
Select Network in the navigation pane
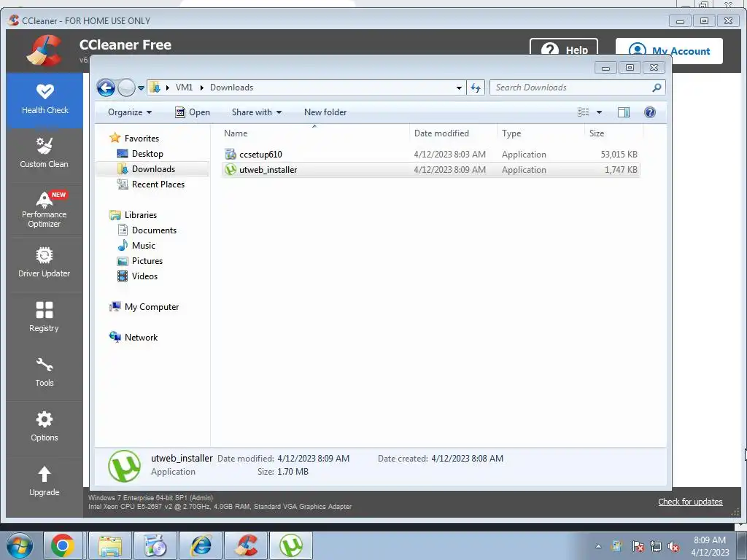(141, 337)
